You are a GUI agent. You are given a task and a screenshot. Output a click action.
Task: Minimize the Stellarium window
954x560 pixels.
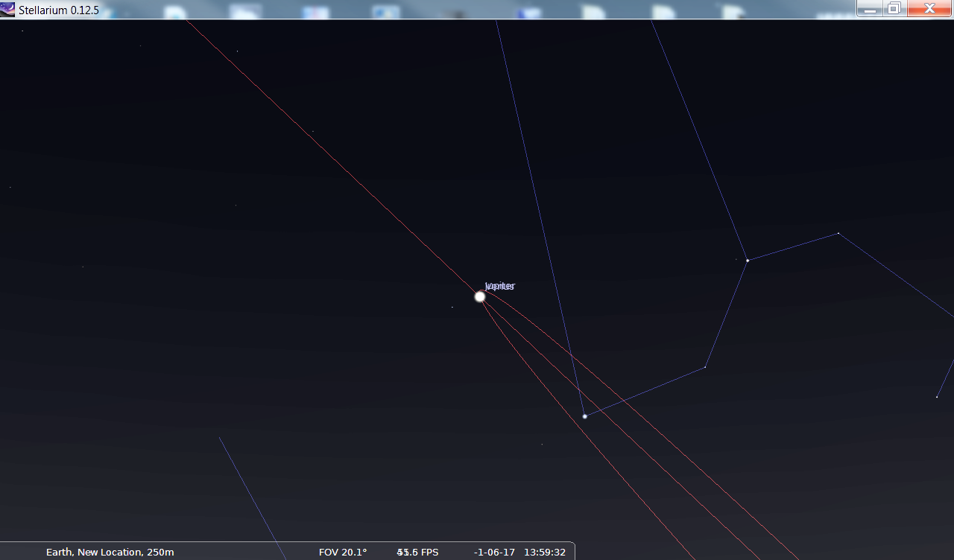(869, 9)
